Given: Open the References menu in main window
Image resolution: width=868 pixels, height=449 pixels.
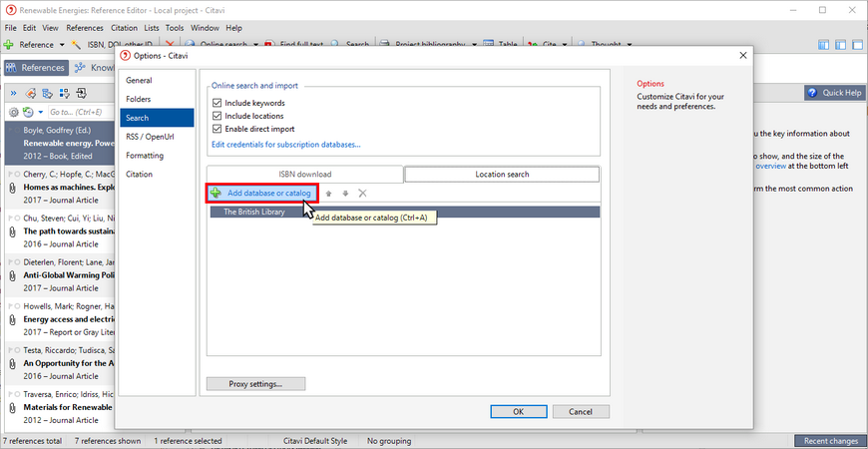Looking at the screenshot, I should click(85, 28).
